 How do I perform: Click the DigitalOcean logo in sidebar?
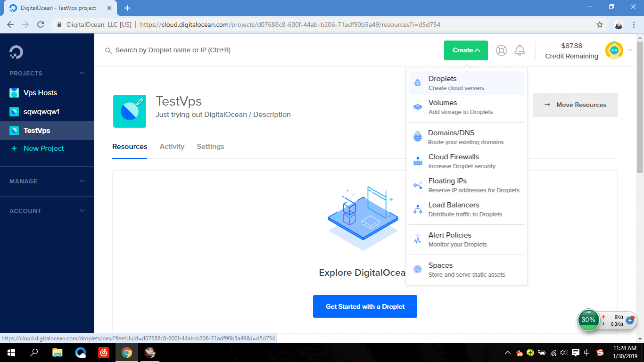pos(16,51)
